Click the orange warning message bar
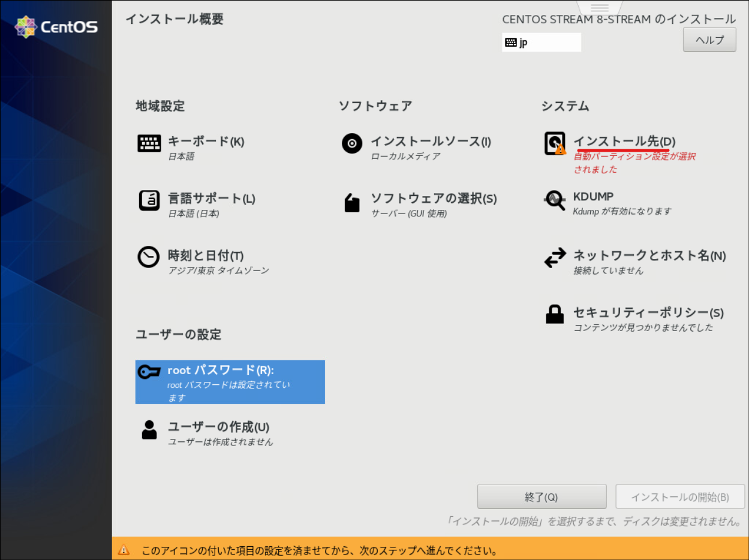 click(431, 549)
